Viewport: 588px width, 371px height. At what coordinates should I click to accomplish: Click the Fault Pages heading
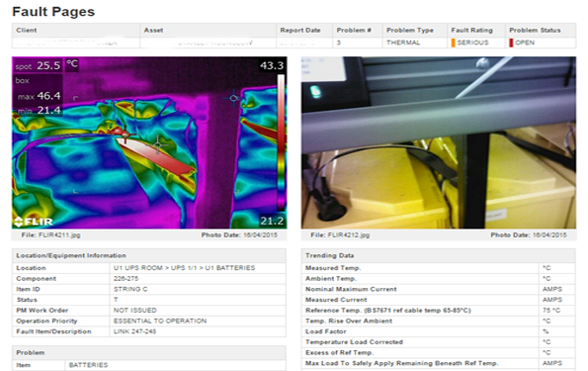click(x=53, y=12)
